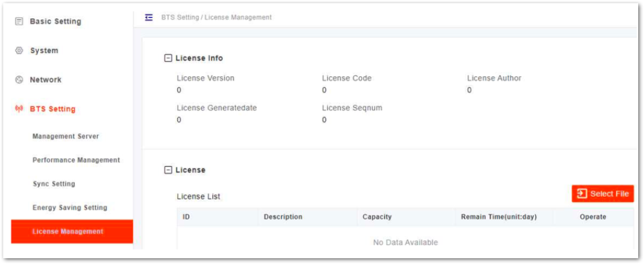Toggle the sidebar collapse icon
The width and height of the screenshot is (644, 264).
pyautogui.click(x=149, y=17)
